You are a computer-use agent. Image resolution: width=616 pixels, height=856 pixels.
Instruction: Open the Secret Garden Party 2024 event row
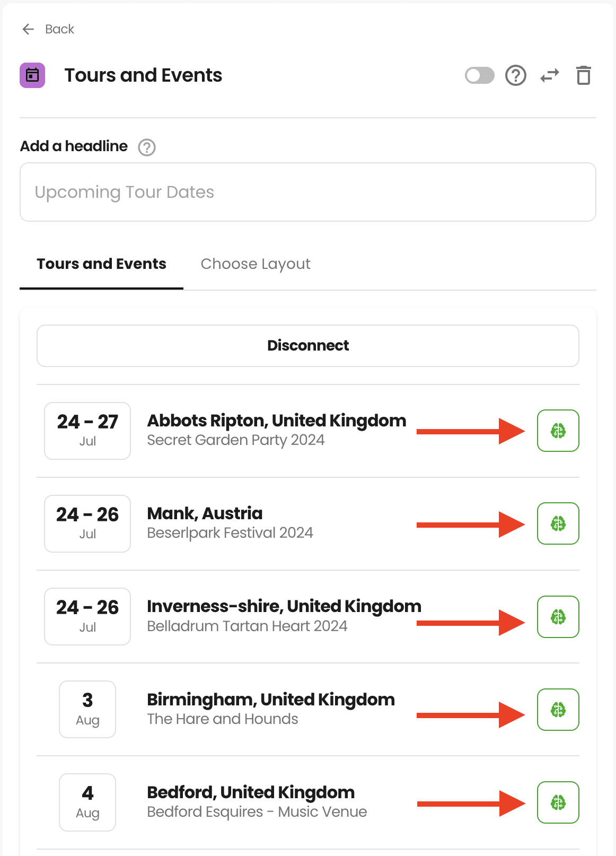(x=308, y=431)
